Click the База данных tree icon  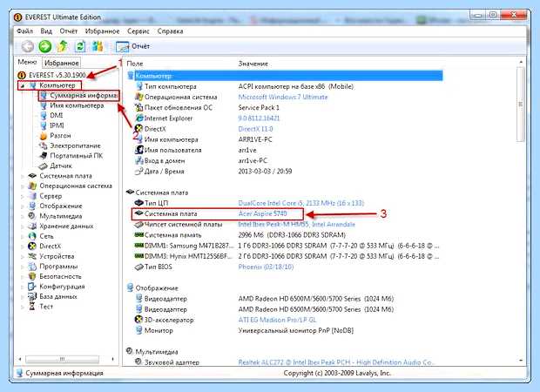pyautogui.click(x=32, y=296)
